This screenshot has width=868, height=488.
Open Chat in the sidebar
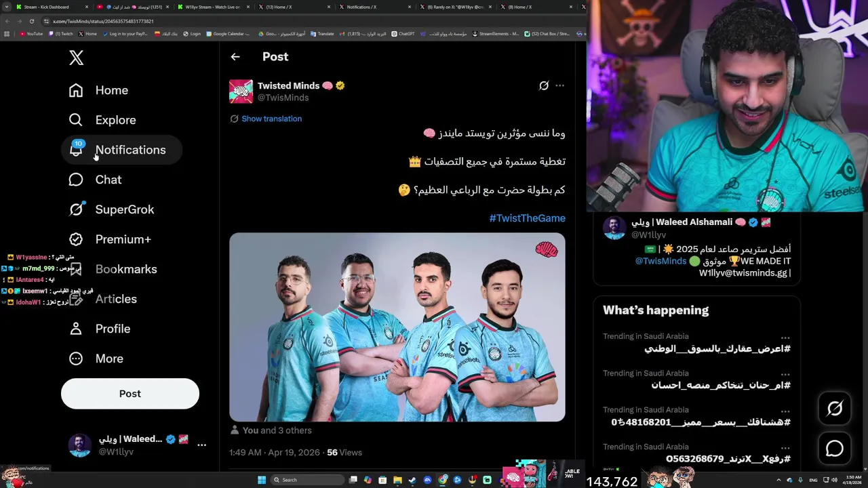pos(96,180)
